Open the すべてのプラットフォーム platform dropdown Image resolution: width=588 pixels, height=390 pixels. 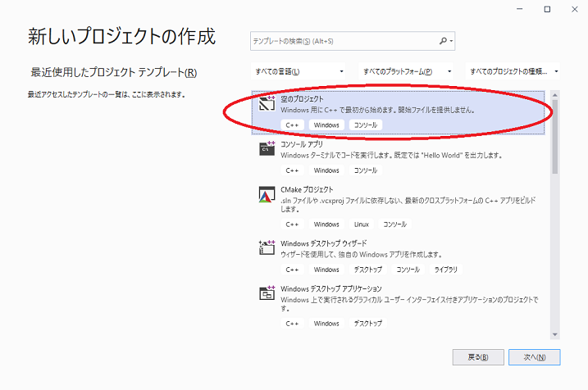point(406,71)
